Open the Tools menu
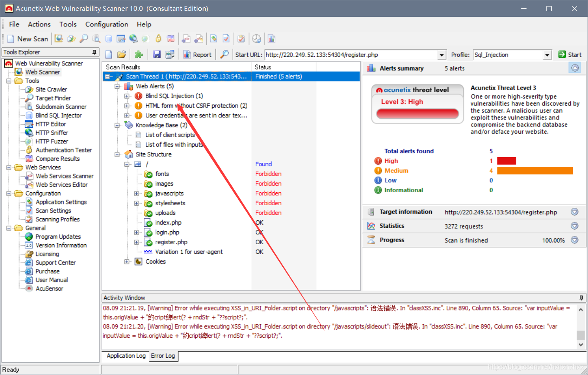 pyautogui.click(x=68, y=24)
